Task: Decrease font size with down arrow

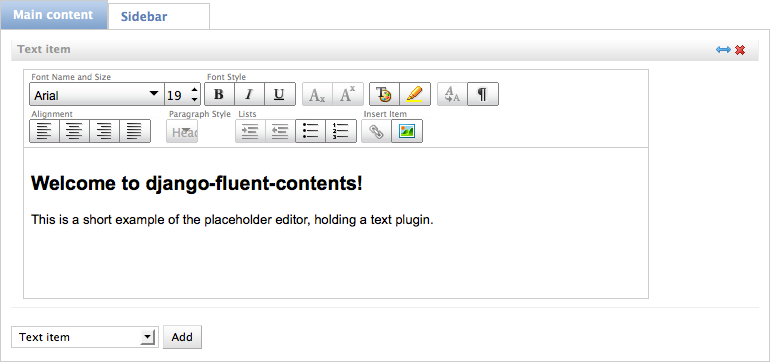Action: pyautogui.click(x=194, y=100)
